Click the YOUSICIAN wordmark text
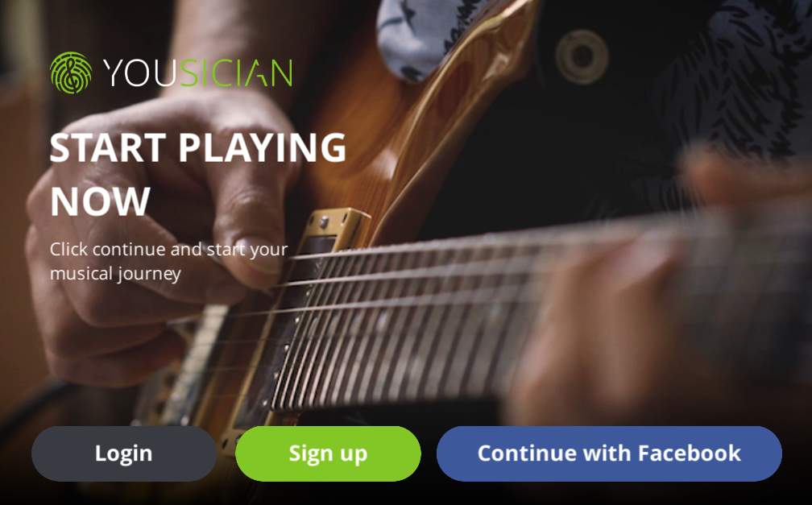The image size is (812, 505). (x=197, y=73)
